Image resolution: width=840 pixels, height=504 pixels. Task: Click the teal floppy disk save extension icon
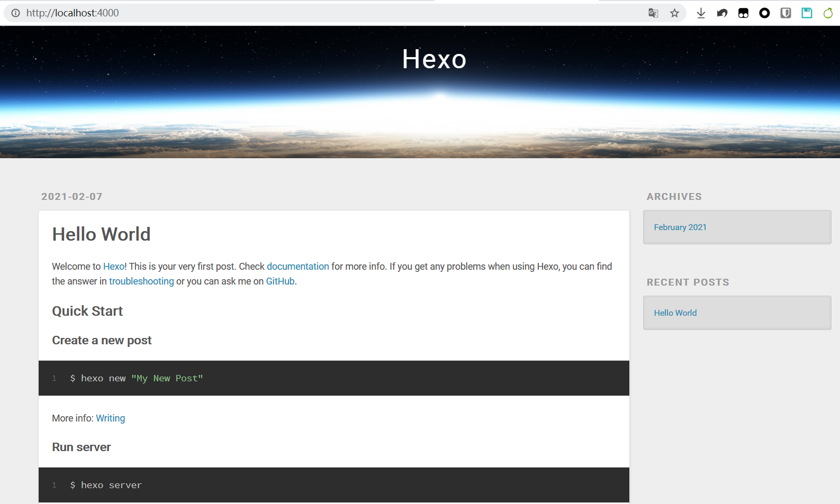tap(807, 13)
